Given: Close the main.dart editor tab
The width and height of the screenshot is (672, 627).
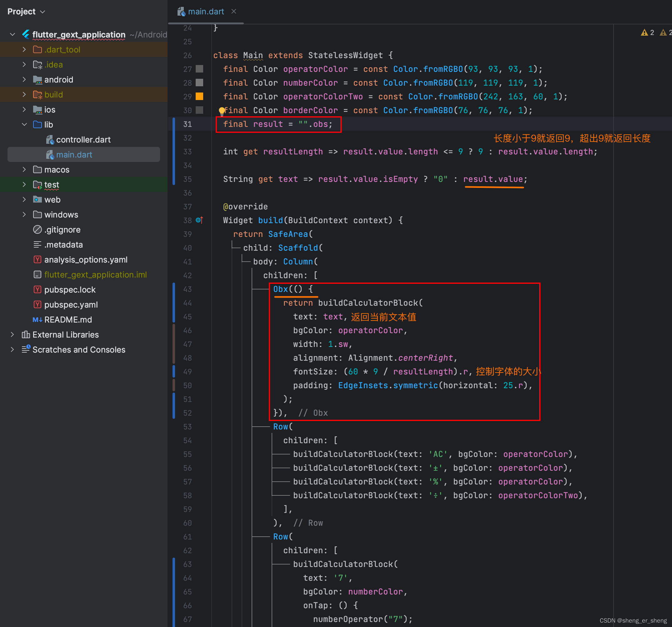Looking at the screenshot, I should coord(233,12).
